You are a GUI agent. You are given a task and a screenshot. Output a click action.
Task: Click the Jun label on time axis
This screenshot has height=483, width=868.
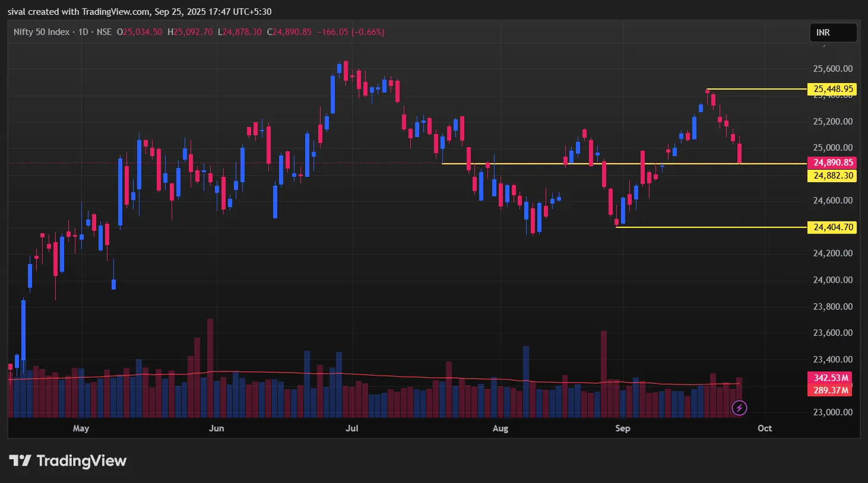(x=217, y=428)
